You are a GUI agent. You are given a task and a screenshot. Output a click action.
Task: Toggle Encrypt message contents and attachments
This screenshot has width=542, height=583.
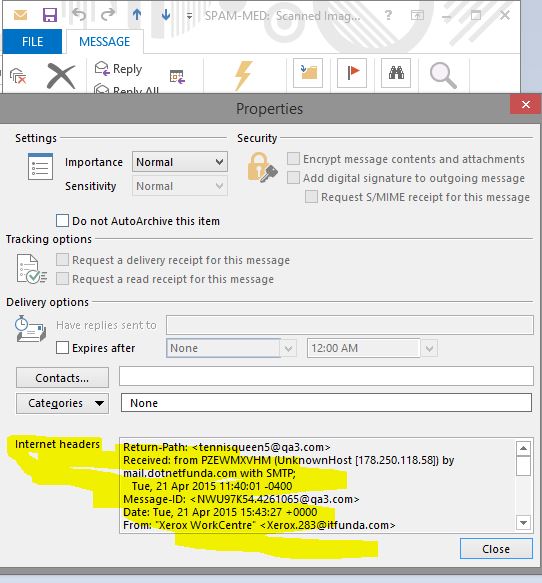click(293, 158)
